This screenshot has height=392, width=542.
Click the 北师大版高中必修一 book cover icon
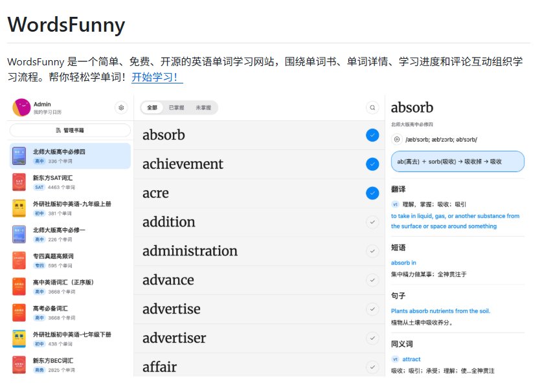pos(19,234)
